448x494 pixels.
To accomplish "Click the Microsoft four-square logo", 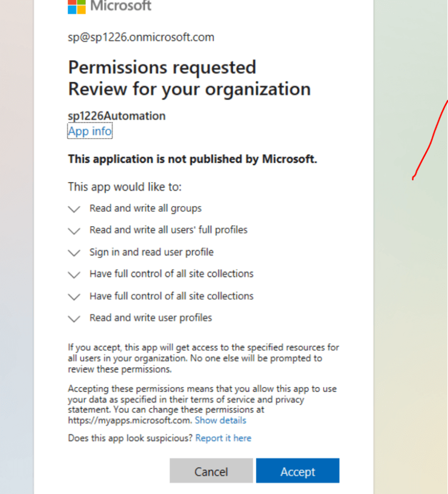I will coord(76,7).
